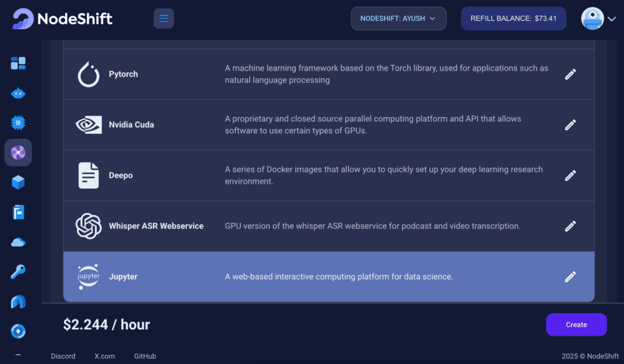
Task: Open the Discord footer link
Action: 63,356
